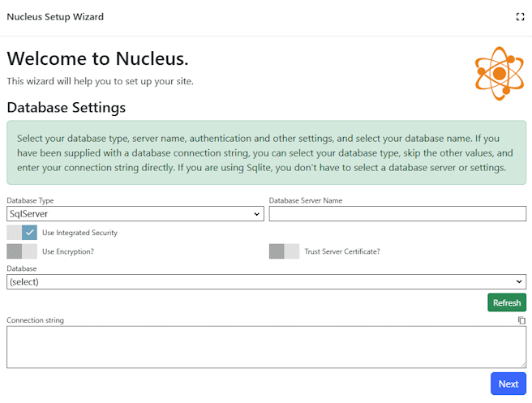Image resolution: width=532 pixels, height=403 pixels.
Task: Click the Connection string field label
Action: [35, 320]
